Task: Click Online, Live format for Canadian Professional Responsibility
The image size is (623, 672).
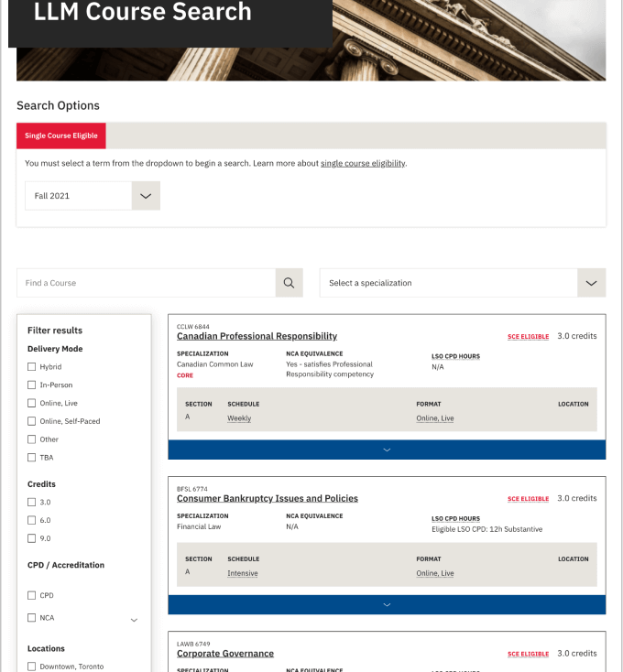Action: pos(435,418)
